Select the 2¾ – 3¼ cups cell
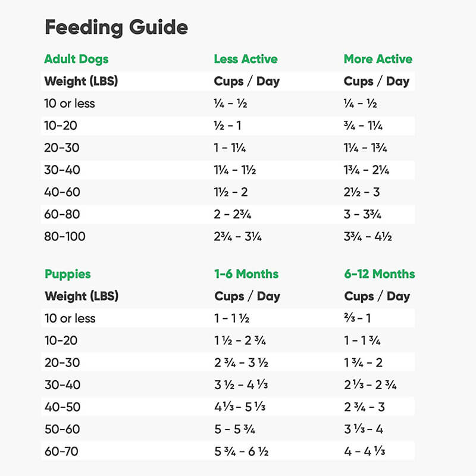 [237, 236]
